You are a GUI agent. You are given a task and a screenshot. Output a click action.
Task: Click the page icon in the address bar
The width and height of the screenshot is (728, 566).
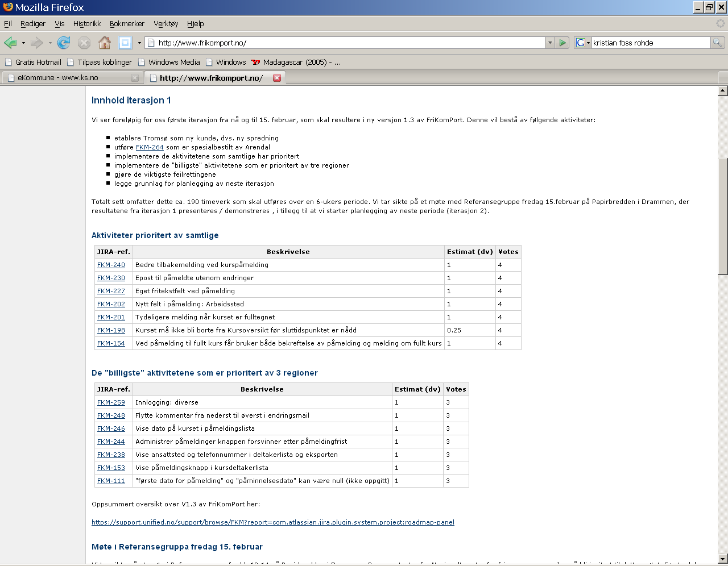pos(151,43)
